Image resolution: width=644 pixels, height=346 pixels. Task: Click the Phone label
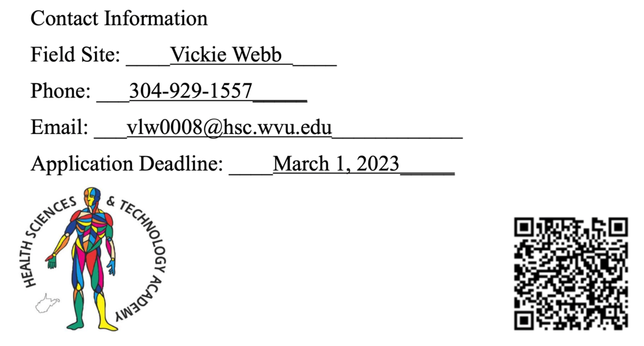61,91
